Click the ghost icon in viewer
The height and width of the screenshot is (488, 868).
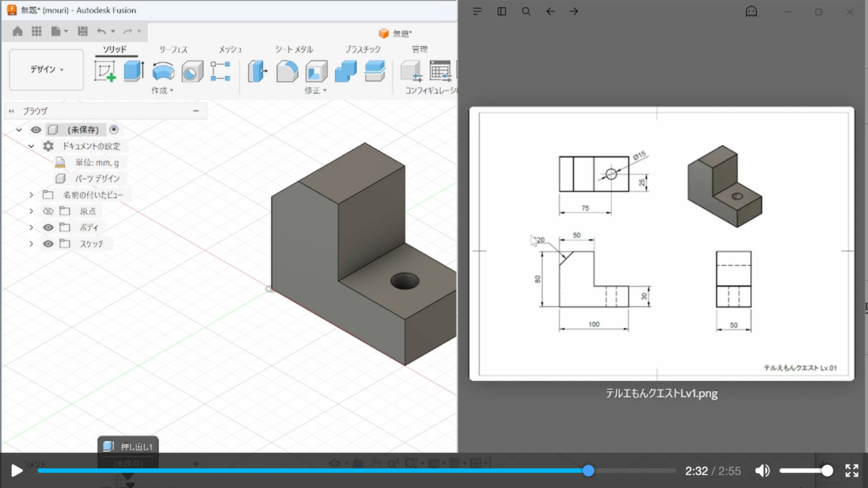[x=751, y=12]
